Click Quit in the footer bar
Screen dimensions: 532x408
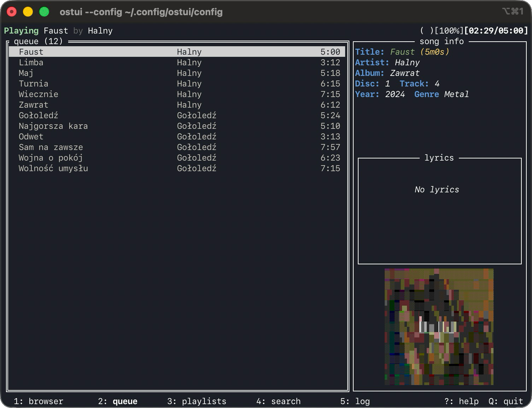point(505,401)
